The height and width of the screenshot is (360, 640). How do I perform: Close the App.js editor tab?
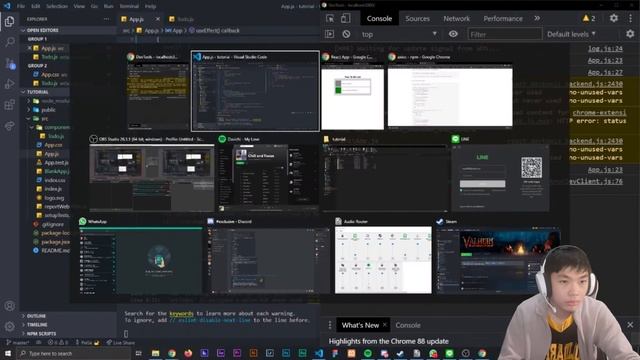click(158, 19)
